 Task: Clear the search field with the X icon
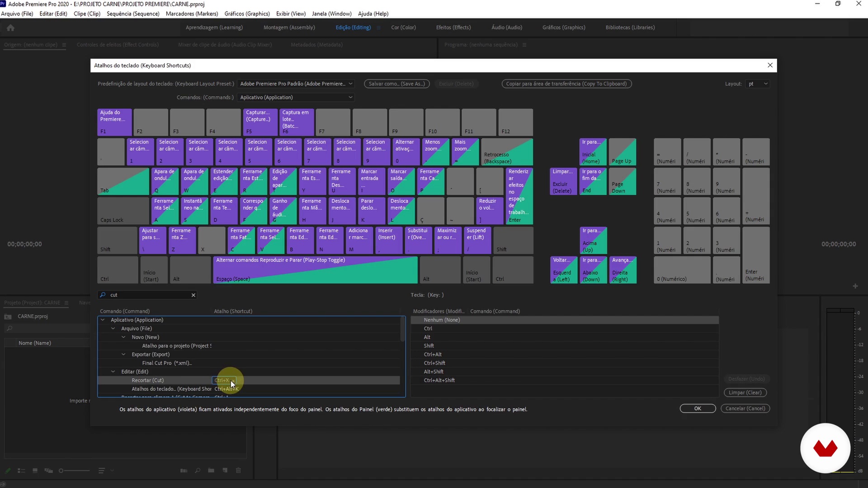[193, 295]
